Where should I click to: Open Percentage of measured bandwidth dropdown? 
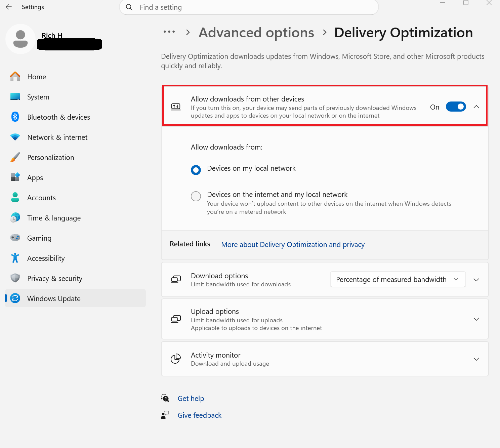tap(398, 279)
